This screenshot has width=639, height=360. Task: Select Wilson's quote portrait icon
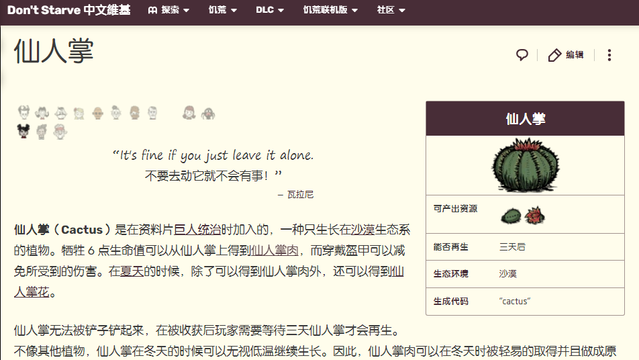click(x=24, y=112)
